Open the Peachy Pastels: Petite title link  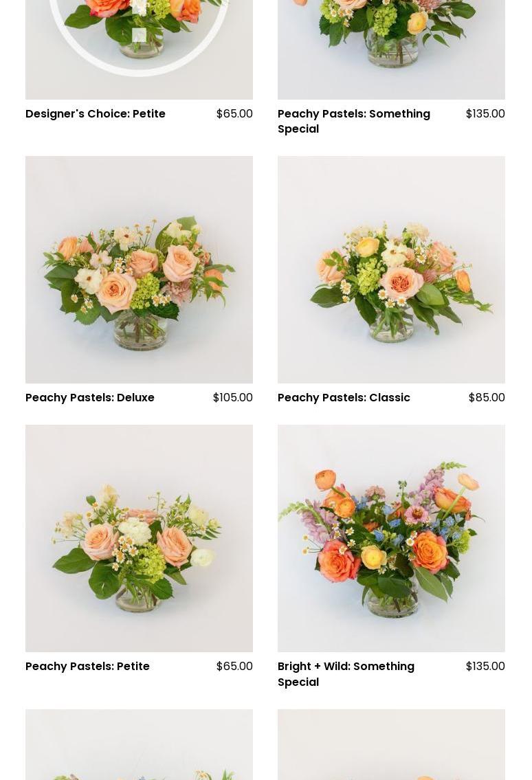(x=87, y=667)
